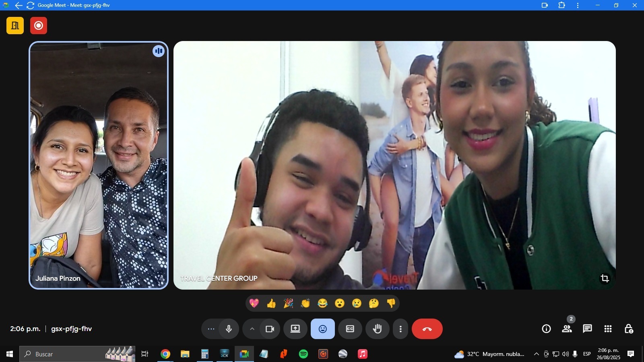
Task: Open Spotify from the taskbar
Action: [303, 354]
